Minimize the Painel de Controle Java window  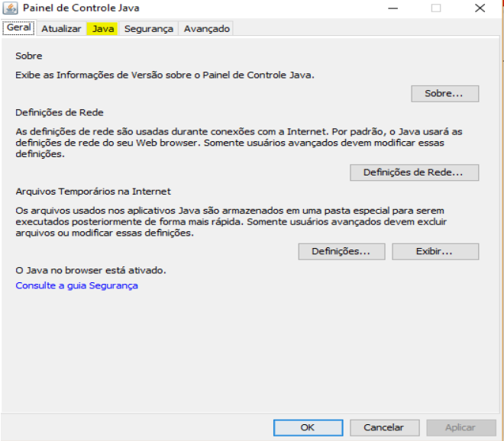point(393,8)
